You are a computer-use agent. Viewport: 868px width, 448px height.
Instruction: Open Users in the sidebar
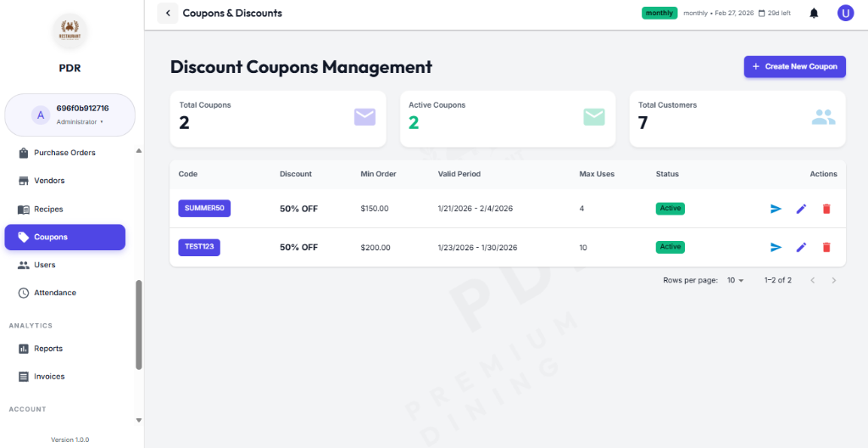pos(64,265)
